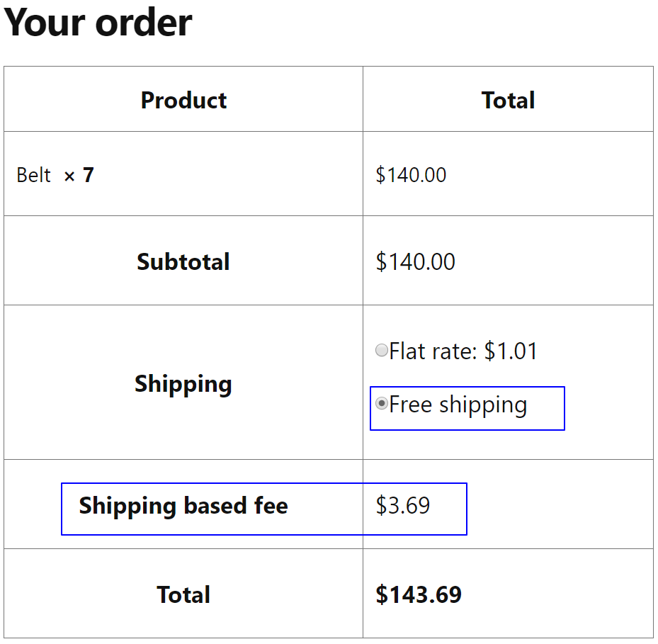Click the Product column header
Screen dimensions: 658x644
183,100
